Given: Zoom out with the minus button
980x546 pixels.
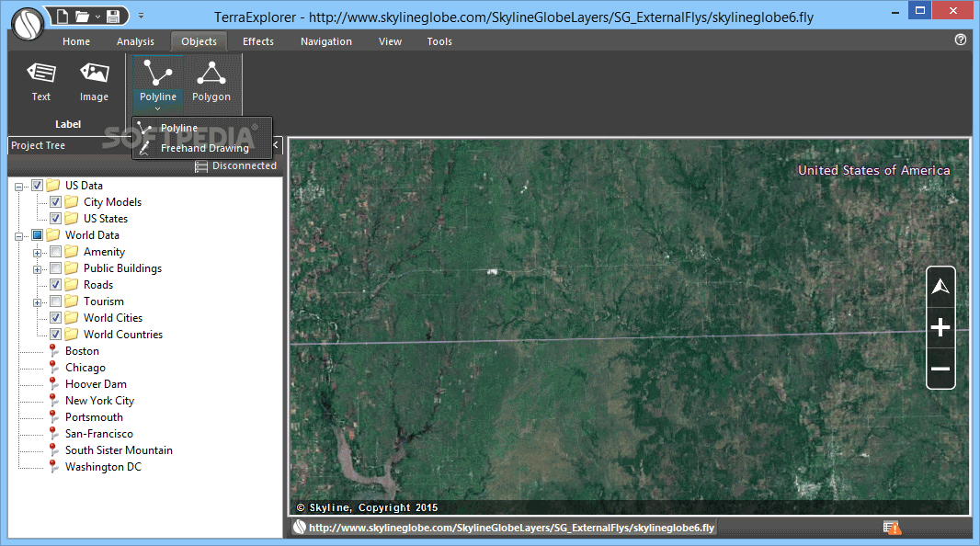Looking at the screenshot, I should pyautogui.click(x=940, y=369).
